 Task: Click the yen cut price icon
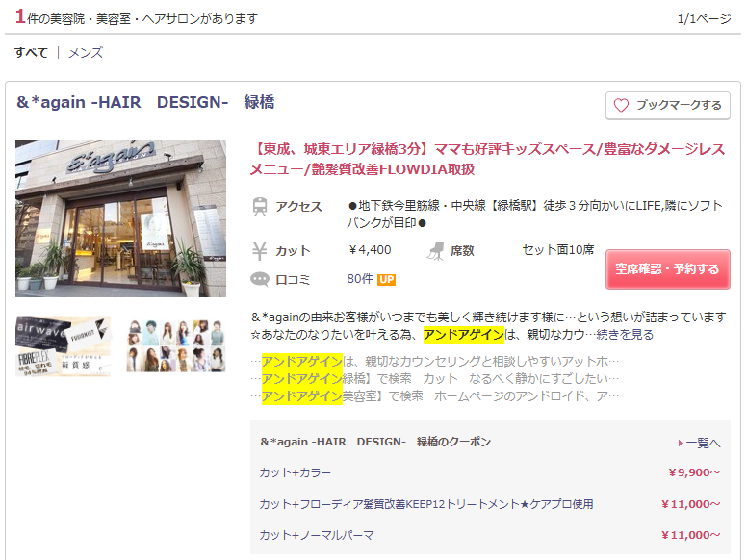coord(260,251)
